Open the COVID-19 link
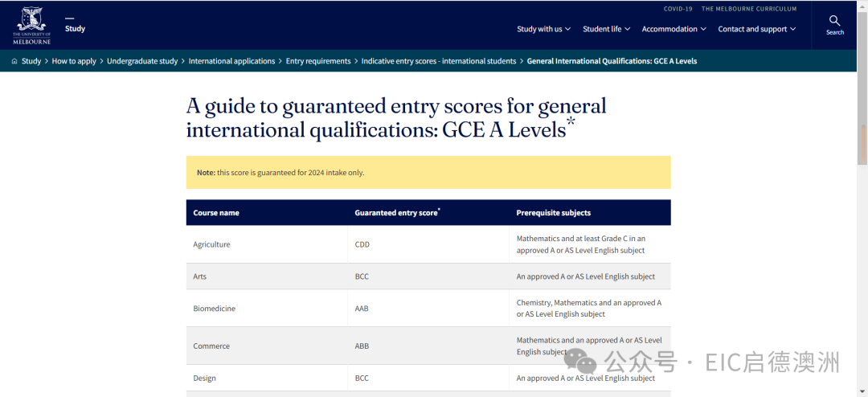 678,9
